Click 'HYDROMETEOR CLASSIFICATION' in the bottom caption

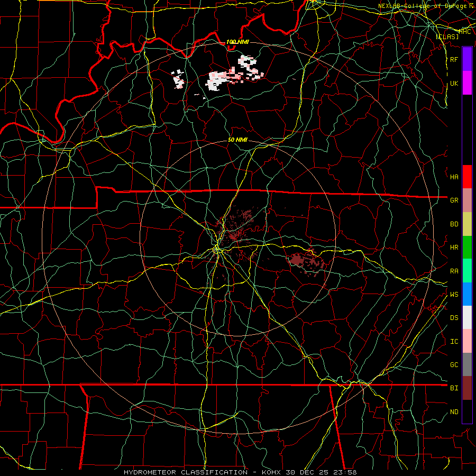[x=186, y=472]
